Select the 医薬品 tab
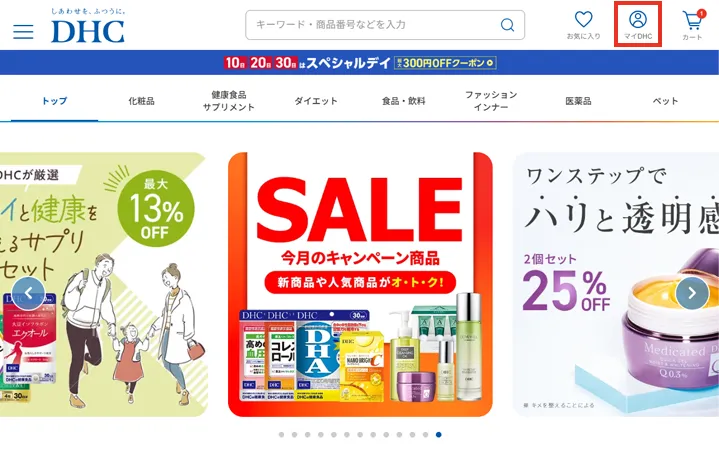 [578, 101]
